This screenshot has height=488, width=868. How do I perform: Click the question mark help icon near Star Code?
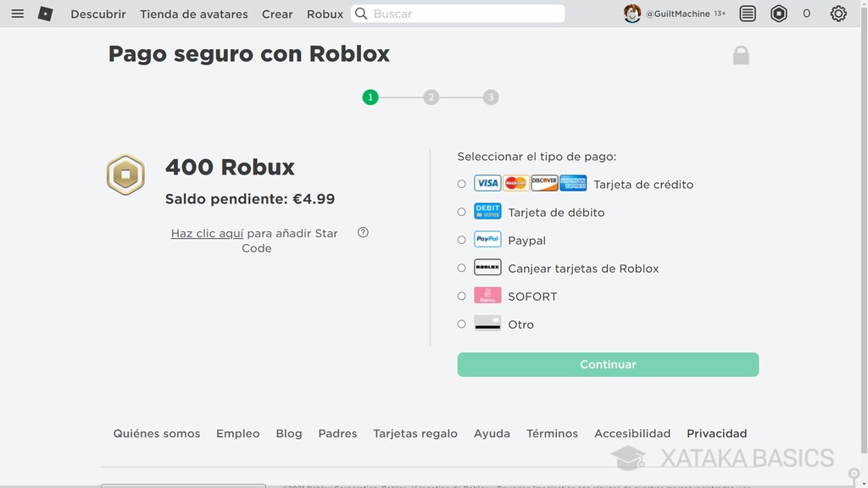[x=363, y=231]
